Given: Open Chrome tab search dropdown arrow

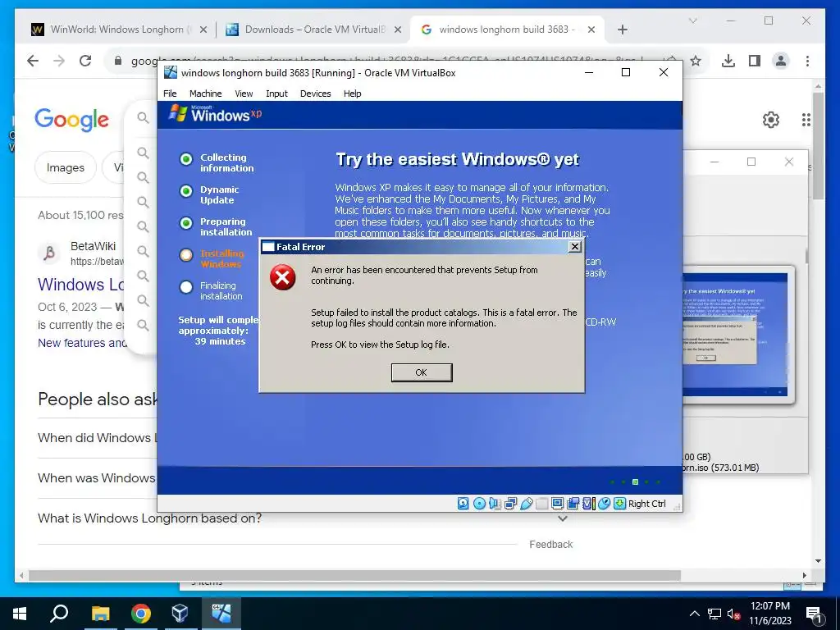Looking at the screenshot, I should coord(692,21).
